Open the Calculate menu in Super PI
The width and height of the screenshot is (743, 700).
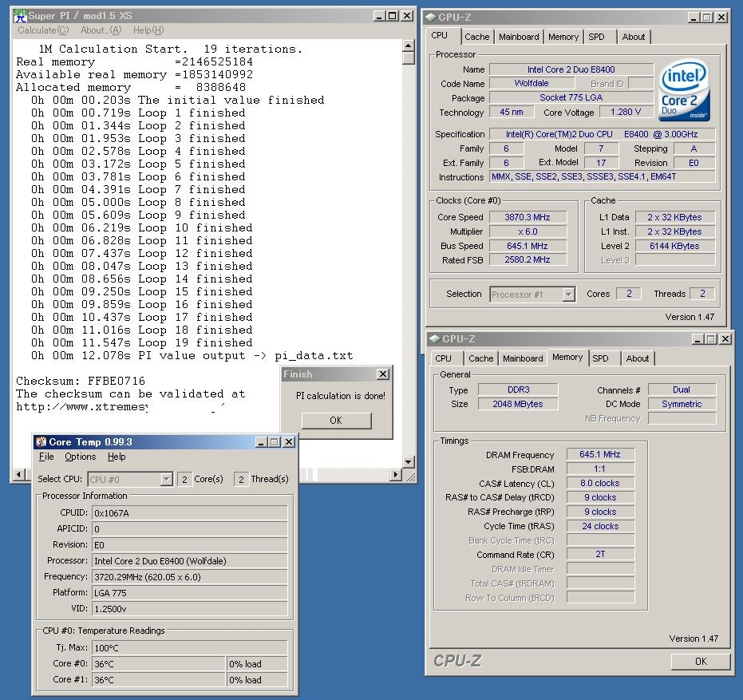coord(43,30)
